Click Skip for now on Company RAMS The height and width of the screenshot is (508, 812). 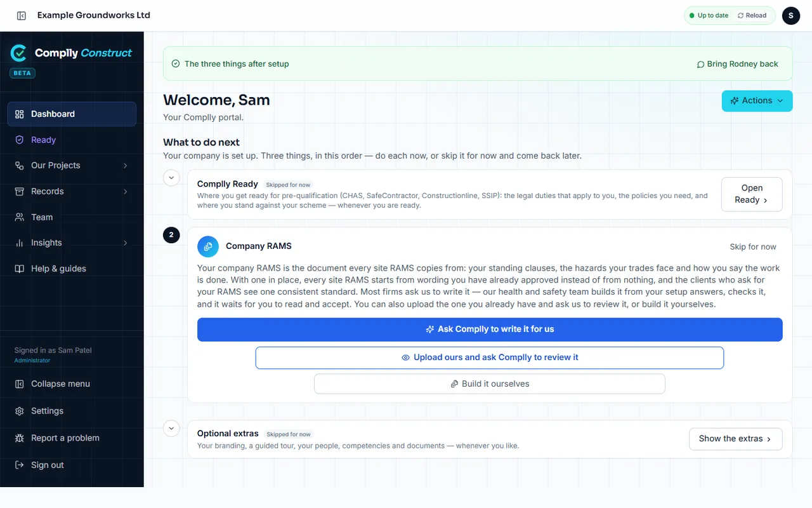[x=753, y=247]
